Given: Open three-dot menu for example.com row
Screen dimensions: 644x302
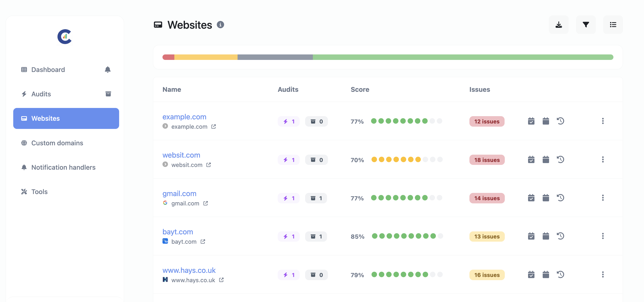Looking at the screenshot, I should [602, 121].
